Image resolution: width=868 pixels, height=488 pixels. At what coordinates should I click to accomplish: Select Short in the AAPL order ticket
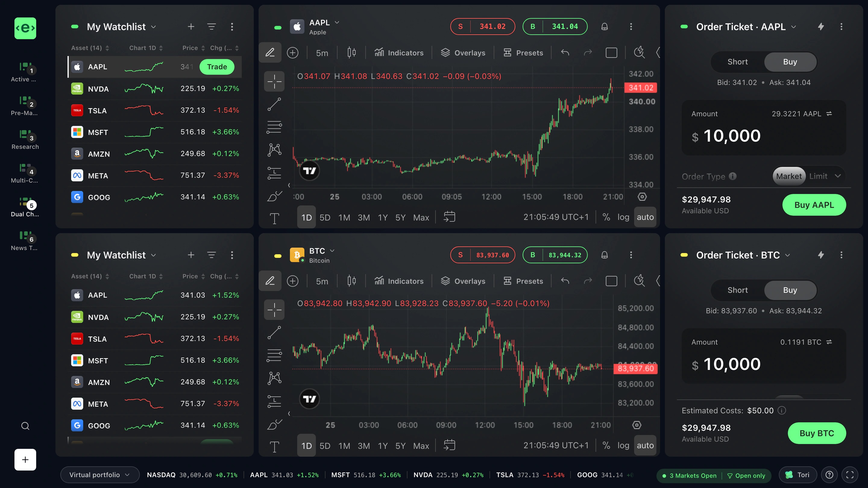pos(737,62)
